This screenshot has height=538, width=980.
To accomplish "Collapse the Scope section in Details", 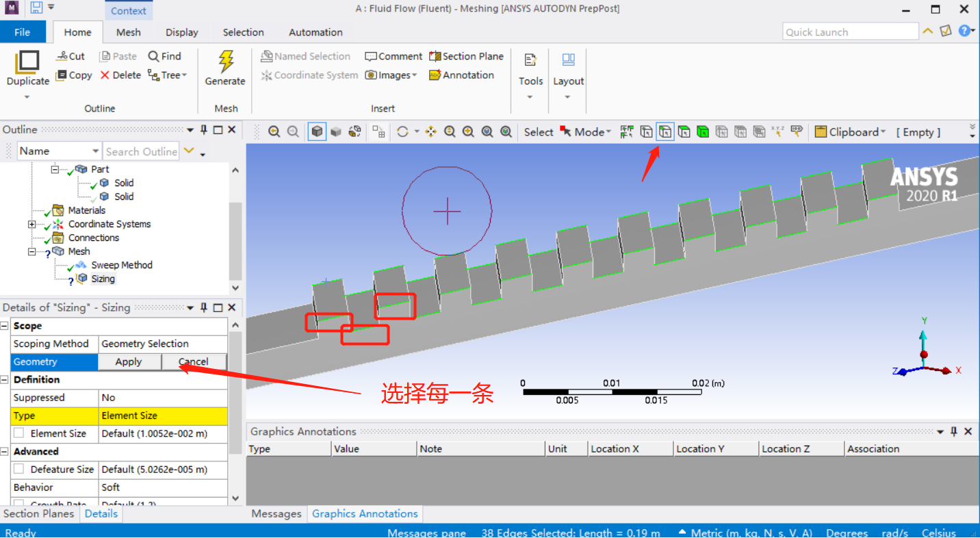I will pos(5,326).
